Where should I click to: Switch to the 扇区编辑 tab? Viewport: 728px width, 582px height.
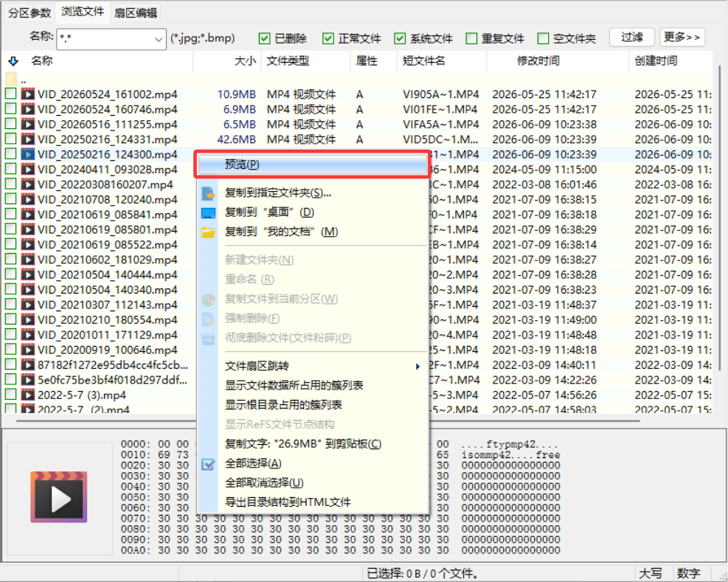click(x=136, y=13)
